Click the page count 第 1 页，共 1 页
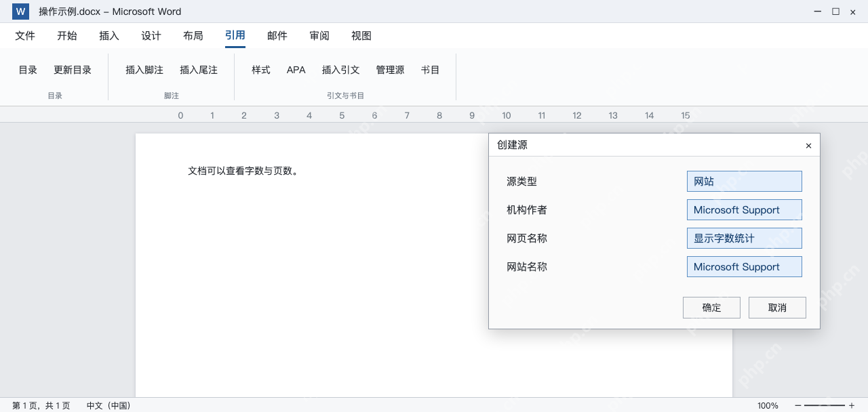This screenshot has height=412, width=868. tap(41, 405)
